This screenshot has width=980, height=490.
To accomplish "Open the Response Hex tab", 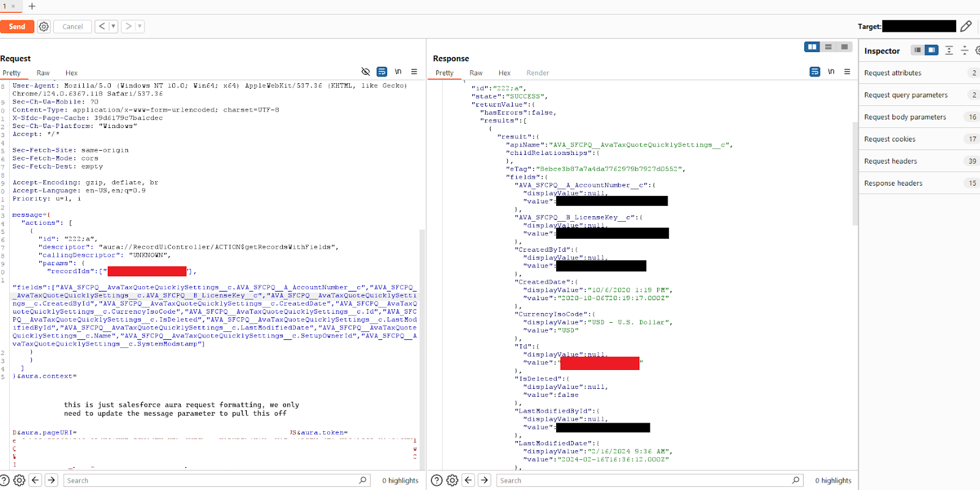I will click(504, 73).
